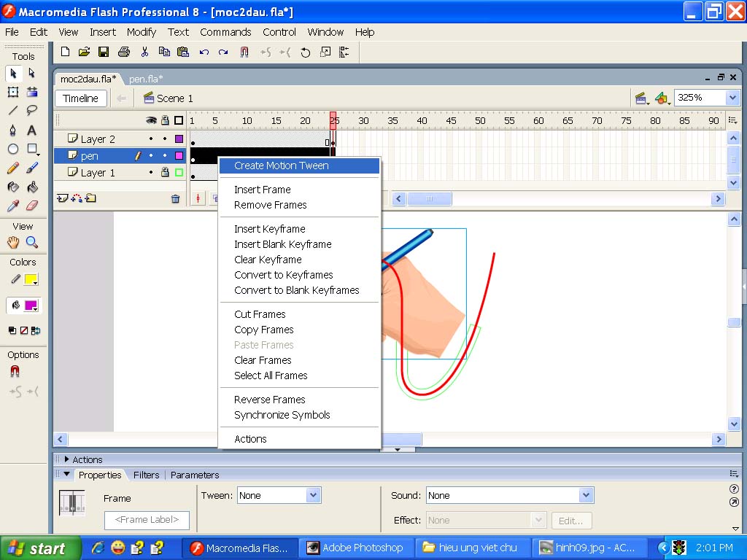747x560 pixels.
Task: Switch to Adobe Photoshop on the taskbar
Action: point(357,548)
